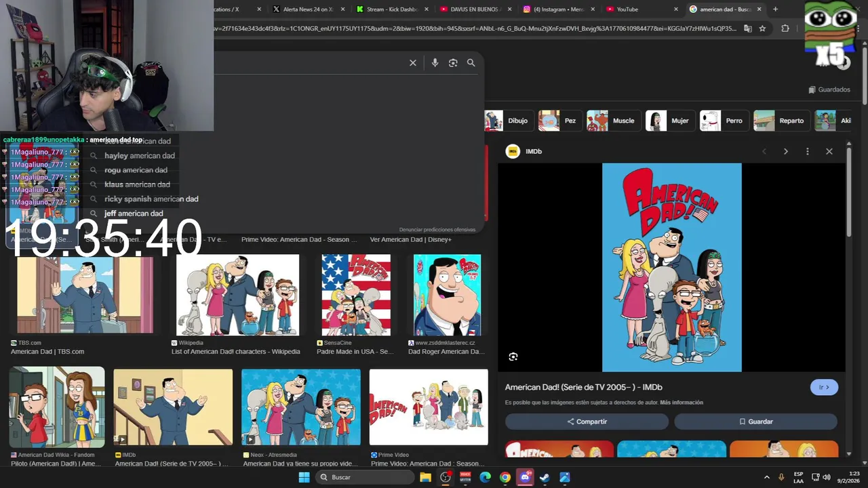The width and height of the screenshot is (868, 488).
Task: Click the Más información link
Action: (682, 403)
